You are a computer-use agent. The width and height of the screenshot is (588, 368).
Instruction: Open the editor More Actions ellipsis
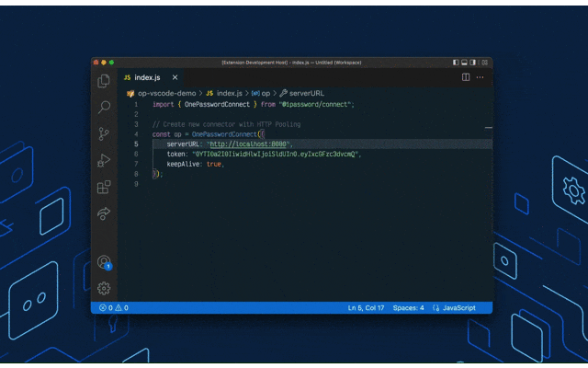point(480,77)
